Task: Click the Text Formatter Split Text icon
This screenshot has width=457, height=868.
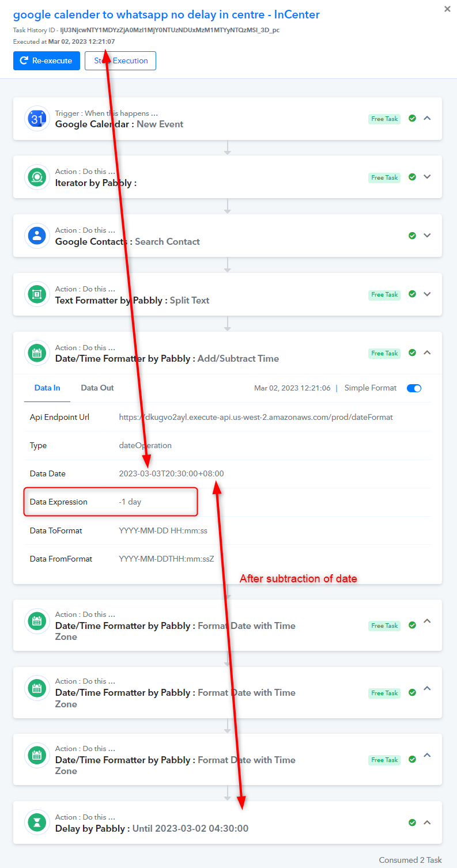Action: [37, 294]
